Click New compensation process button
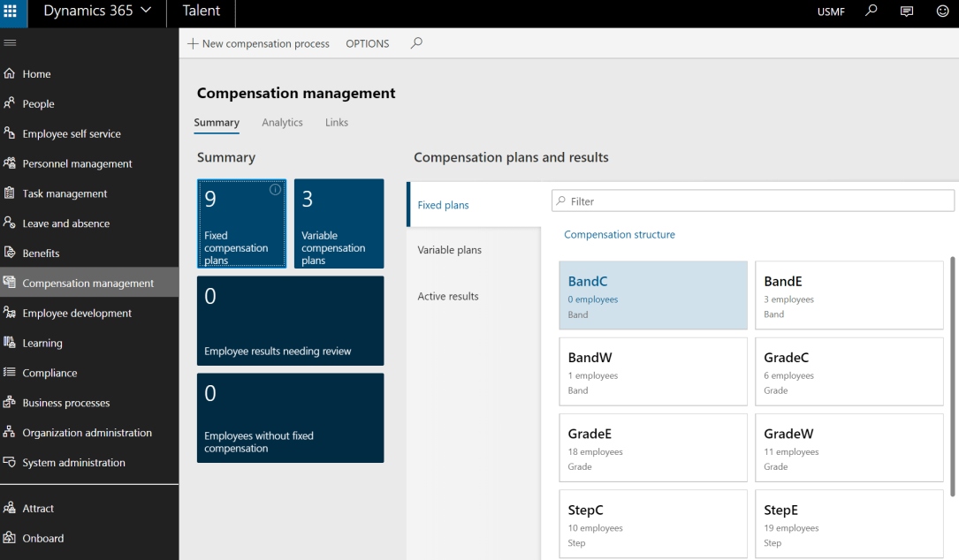 (258, 43)
